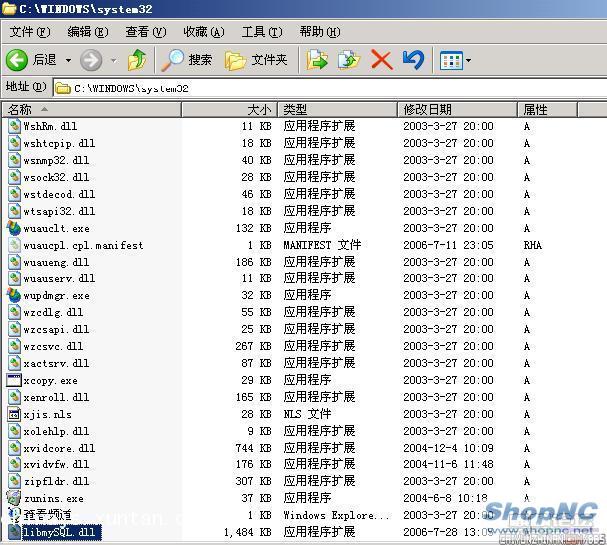Sort by the 名称 column header
This screenshot has width=607, height=545.
pos(92,110)
